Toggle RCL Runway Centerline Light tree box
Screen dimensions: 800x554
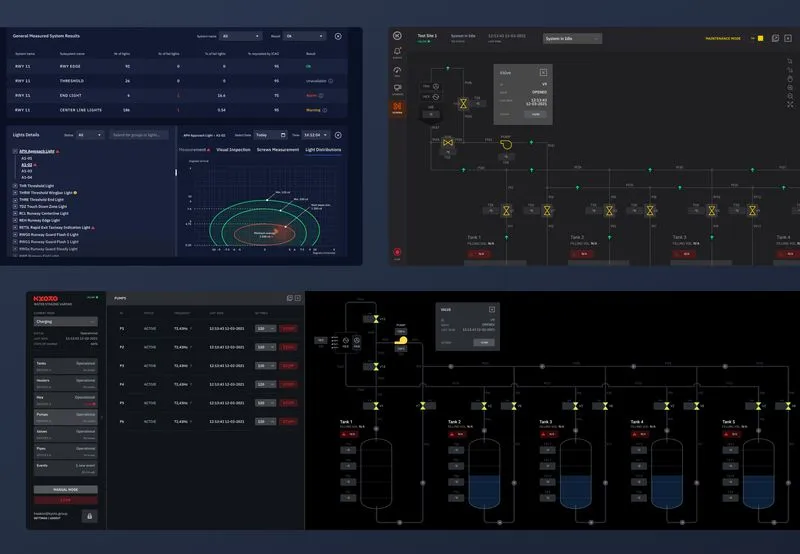(15, 214)
